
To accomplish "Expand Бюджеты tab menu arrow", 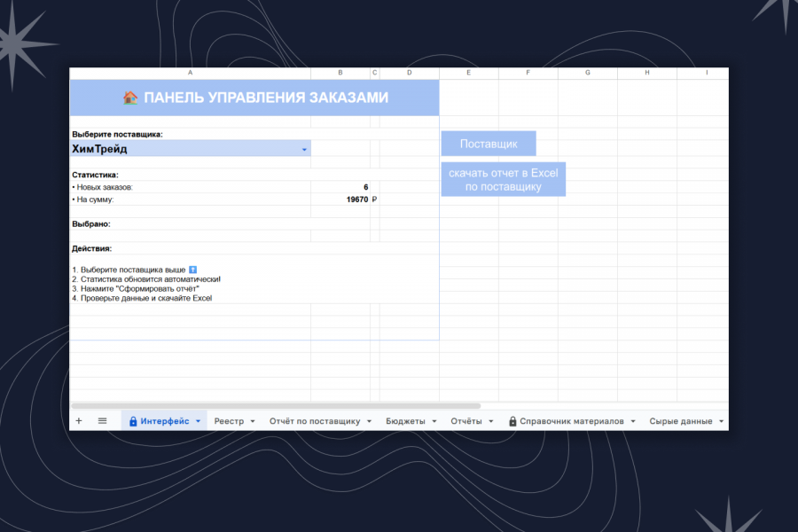I will coord(434,421).
